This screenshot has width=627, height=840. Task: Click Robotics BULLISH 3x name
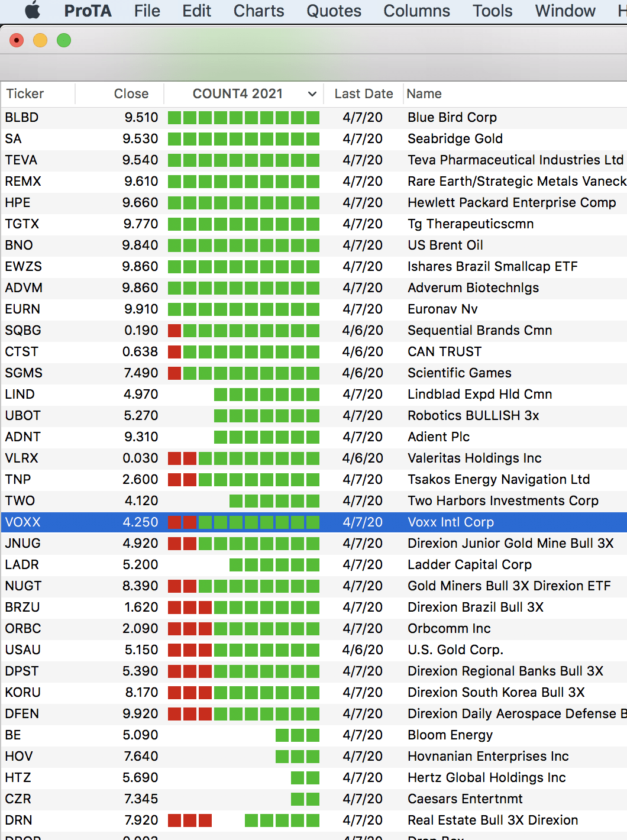pyautogui.click(x=473, y=416)
